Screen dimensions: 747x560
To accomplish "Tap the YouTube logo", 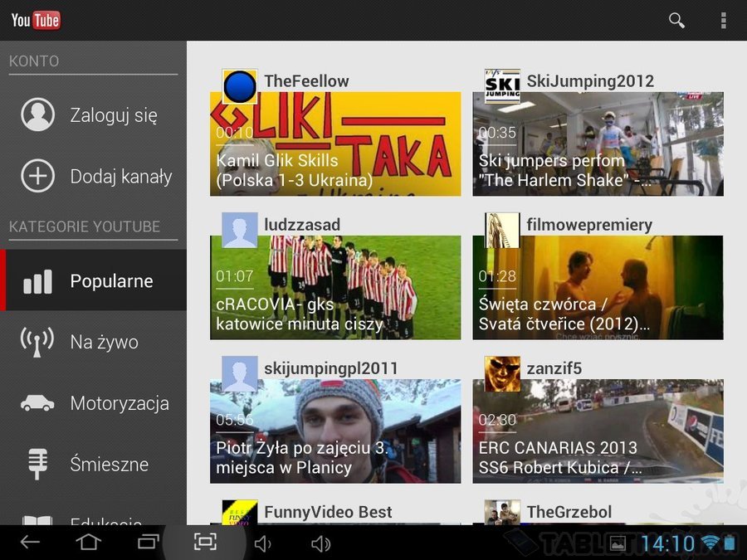I will (x=36, y=20).
